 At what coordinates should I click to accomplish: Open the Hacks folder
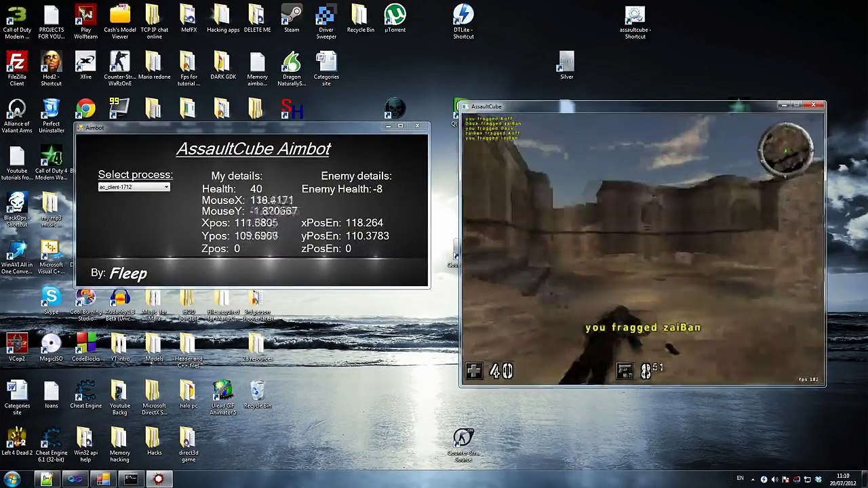[154, 442]
